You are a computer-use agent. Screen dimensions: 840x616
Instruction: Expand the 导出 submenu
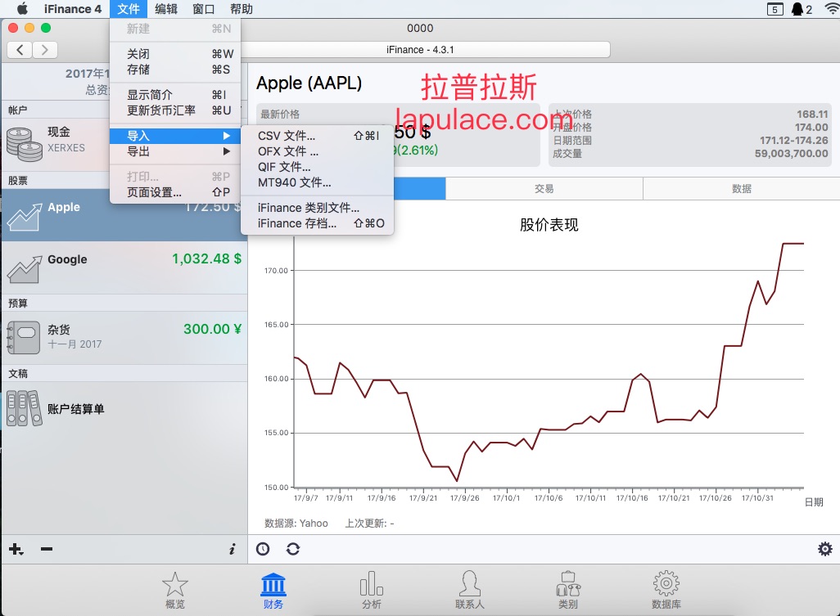pyautogui.click(x=175, y=151)
